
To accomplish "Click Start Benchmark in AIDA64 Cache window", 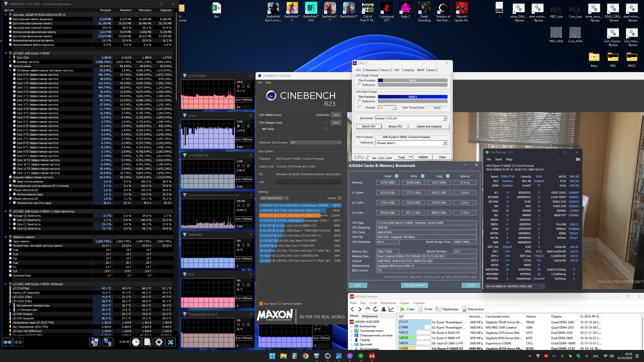I will [x=414, y=285].
